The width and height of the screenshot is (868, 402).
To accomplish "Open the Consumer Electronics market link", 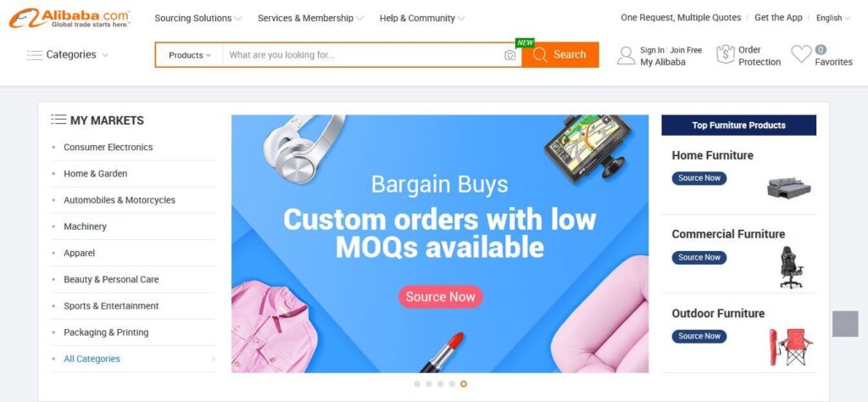I will [108, 148].
